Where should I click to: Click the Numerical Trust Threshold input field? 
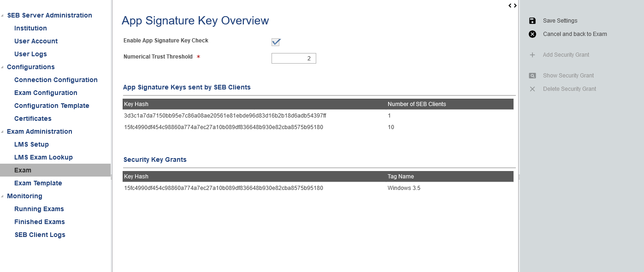coord(294,59)
